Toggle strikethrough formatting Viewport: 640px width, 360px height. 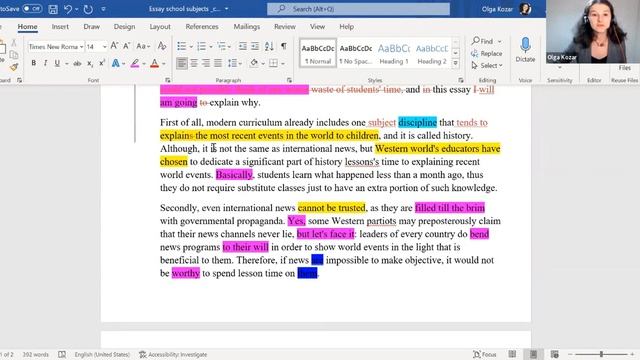click(x=77, y=63)
